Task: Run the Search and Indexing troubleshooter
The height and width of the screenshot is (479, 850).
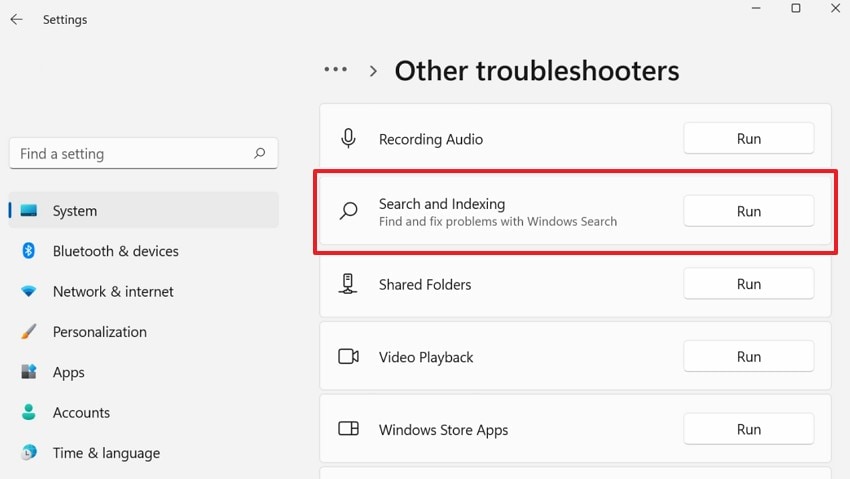Action: 748,211
